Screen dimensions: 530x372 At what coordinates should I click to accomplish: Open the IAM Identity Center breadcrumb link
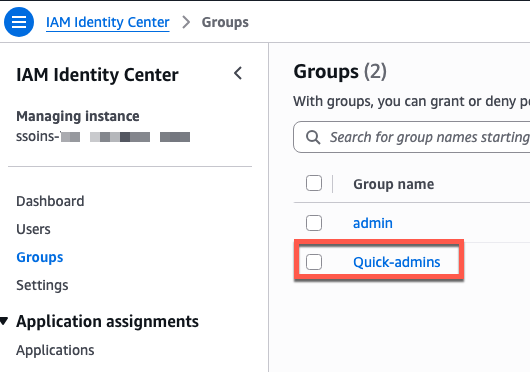107,22
